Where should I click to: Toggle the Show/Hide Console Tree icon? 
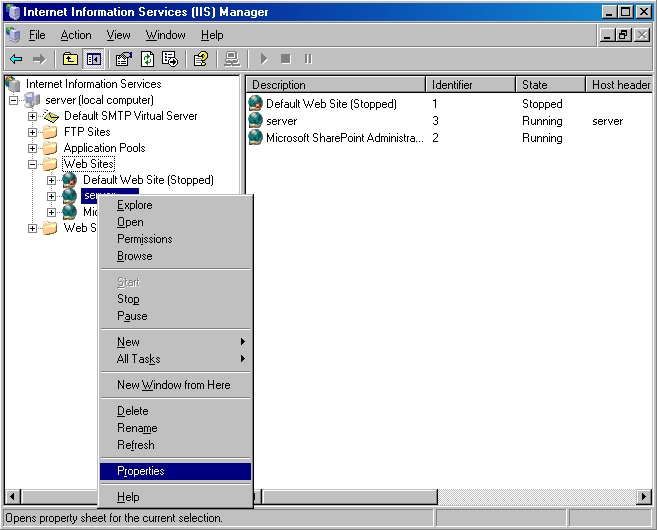(x=93, y=59)
